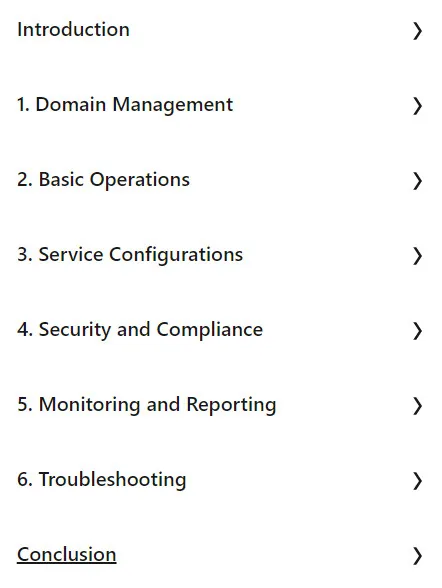Click the chevron icon beside Troubleshooting
Image resolution: width=442 pixels, height=588 pixels.
click(x=417, y=481)
